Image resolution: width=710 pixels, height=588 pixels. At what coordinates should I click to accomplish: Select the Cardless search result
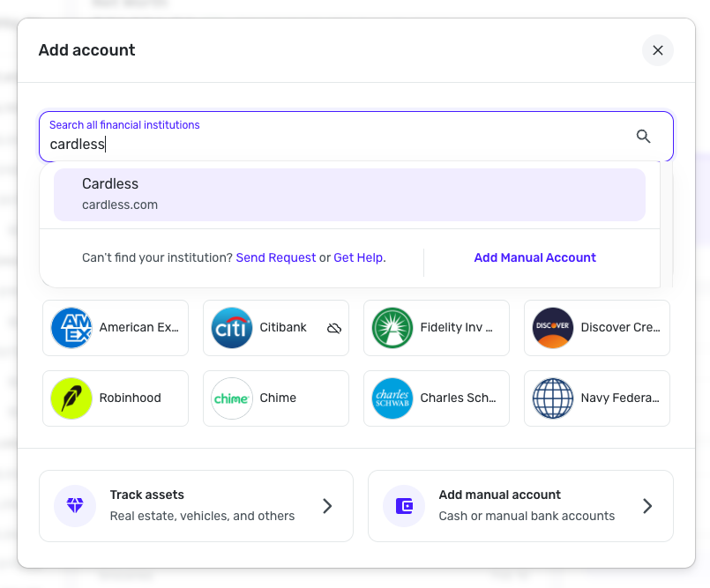tap(349, 194)
